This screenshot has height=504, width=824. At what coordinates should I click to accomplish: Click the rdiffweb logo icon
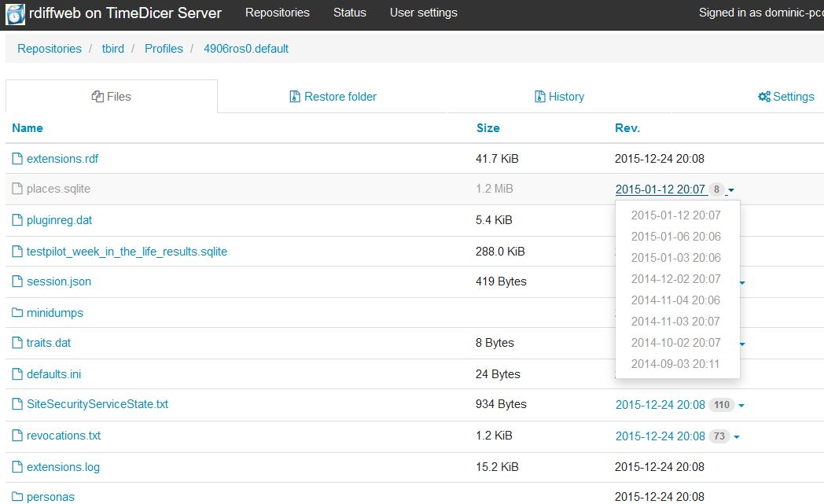[13, 13]
